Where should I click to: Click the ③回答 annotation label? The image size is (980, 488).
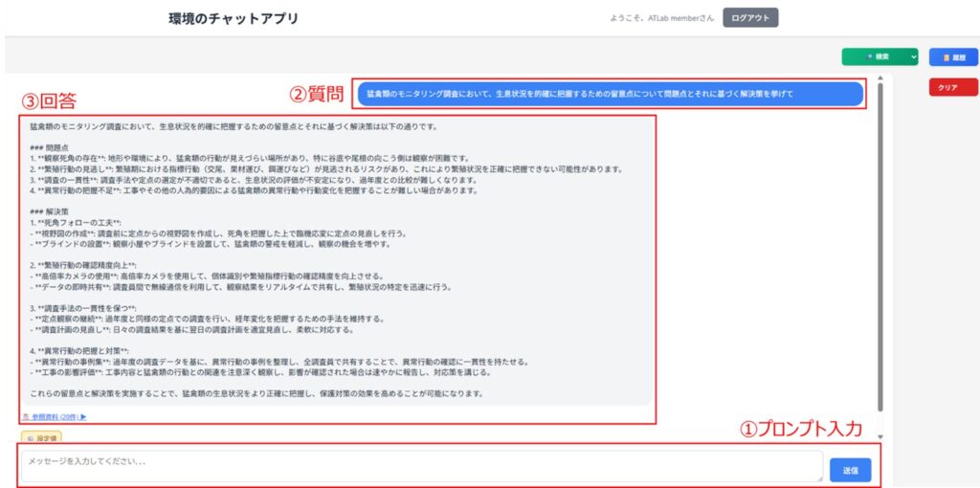(48, 100)
